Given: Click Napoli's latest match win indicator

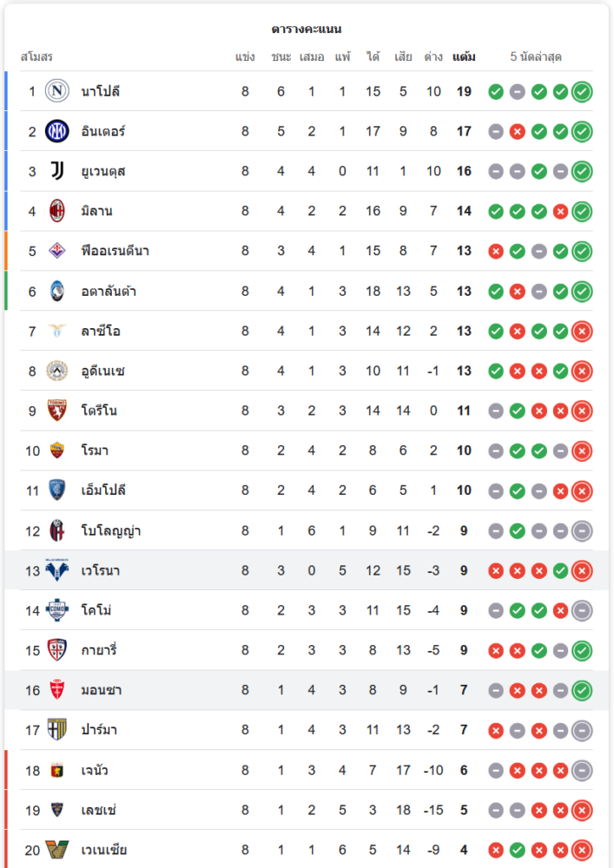Looking at the screenshot, I should pos(582,91).
